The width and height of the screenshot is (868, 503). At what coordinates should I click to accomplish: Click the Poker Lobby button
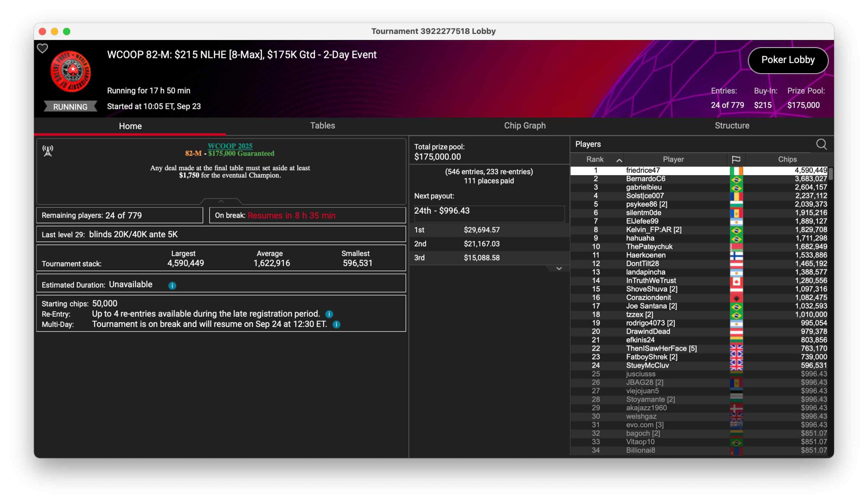pyautogui.click(x=788, y=60)
